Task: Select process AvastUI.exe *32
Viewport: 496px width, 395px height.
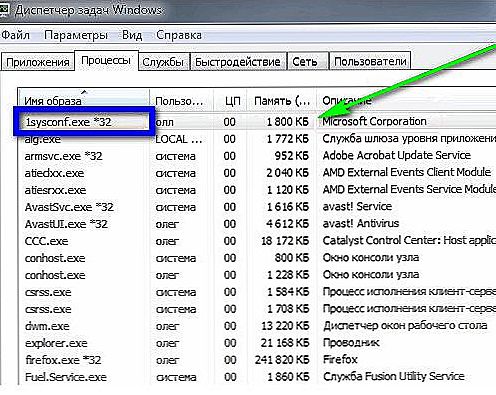Action: coord(66,224)
